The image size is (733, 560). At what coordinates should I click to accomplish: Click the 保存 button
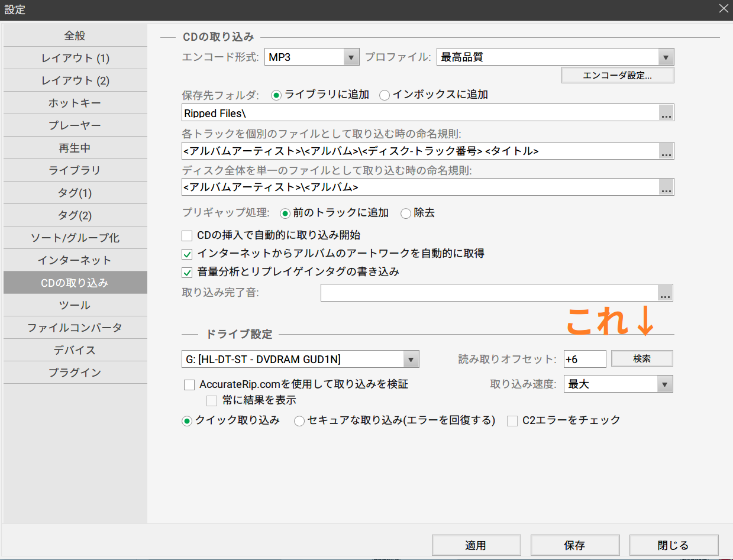click(575, 545)
